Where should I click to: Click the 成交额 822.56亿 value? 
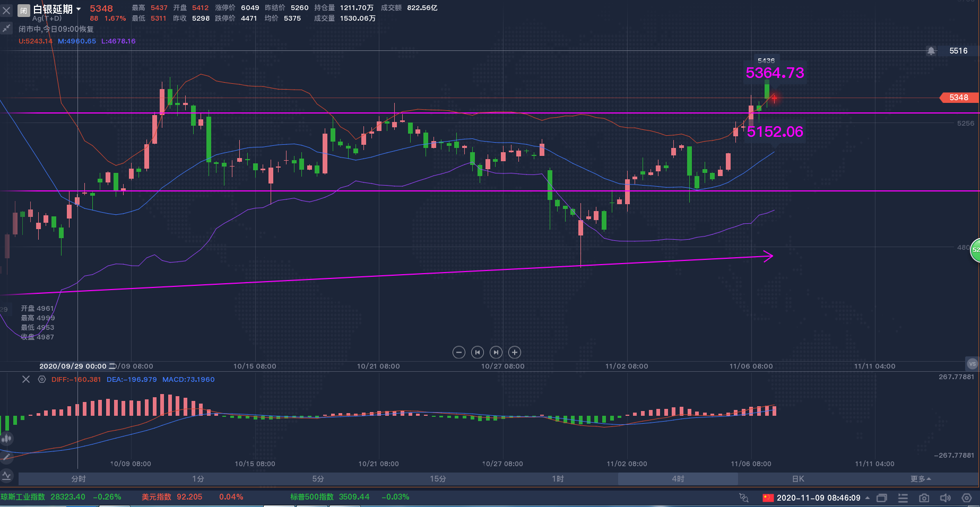point(409,8)
